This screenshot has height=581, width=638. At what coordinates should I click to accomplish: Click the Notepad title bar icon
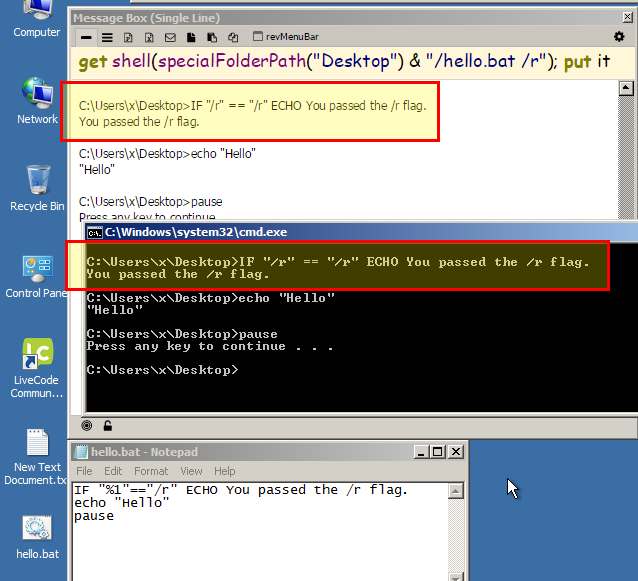coord(81,452)
